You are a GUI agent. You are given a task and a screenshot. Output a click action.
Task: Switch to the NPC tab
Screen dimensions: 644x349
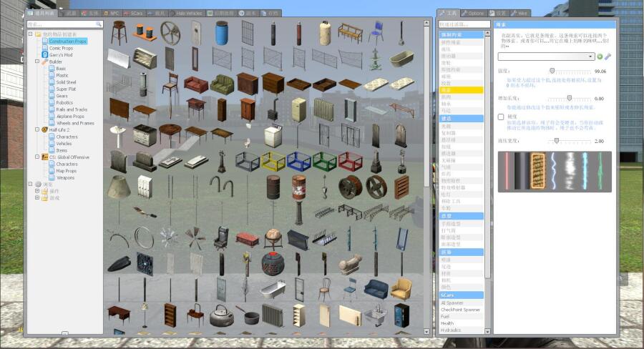[x=111, y=13]
